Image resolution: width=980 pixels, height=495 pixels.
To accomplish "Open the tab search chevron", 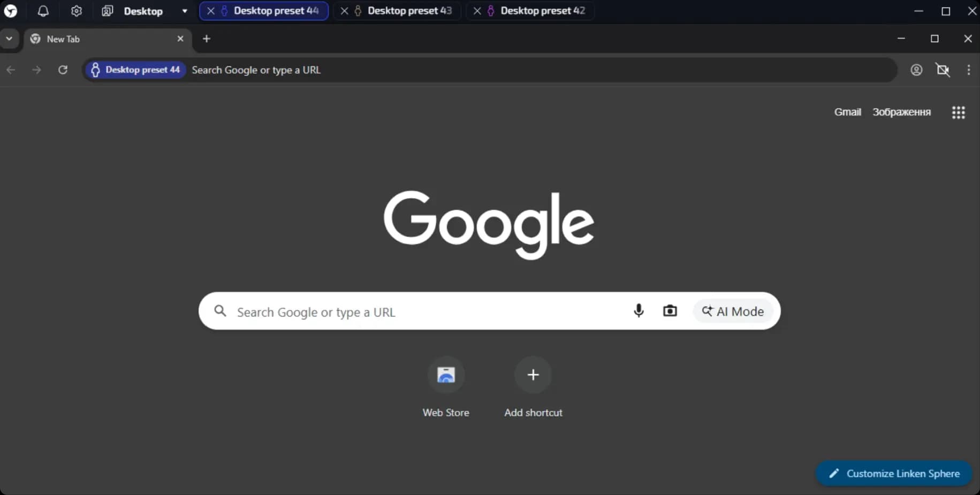I will [9, 39].
